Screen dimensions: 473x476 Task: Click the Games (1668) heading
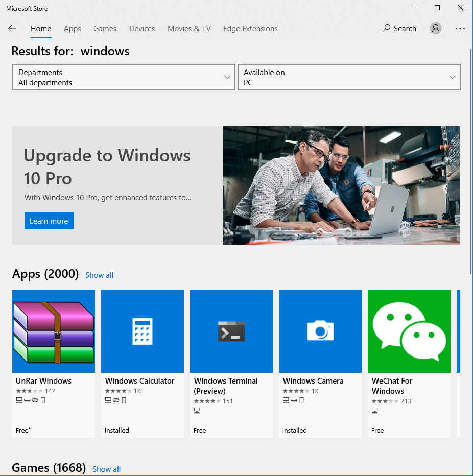pos(49,468)
